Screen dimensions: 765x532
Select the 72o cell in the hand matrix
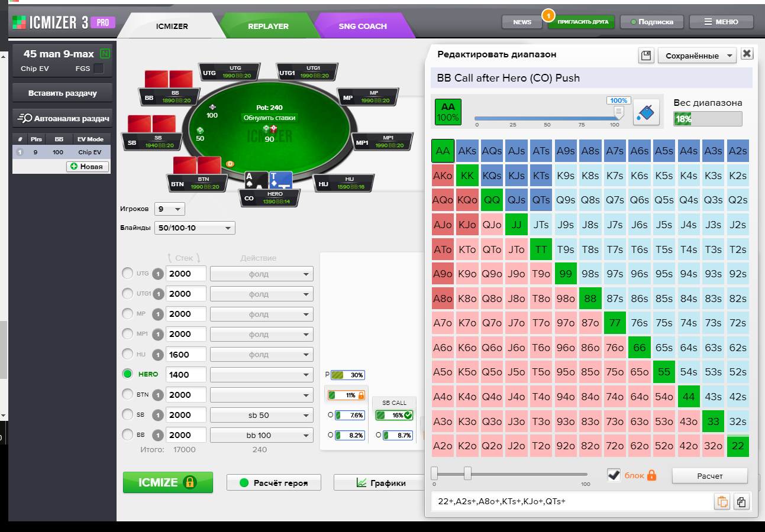[615, 446]
